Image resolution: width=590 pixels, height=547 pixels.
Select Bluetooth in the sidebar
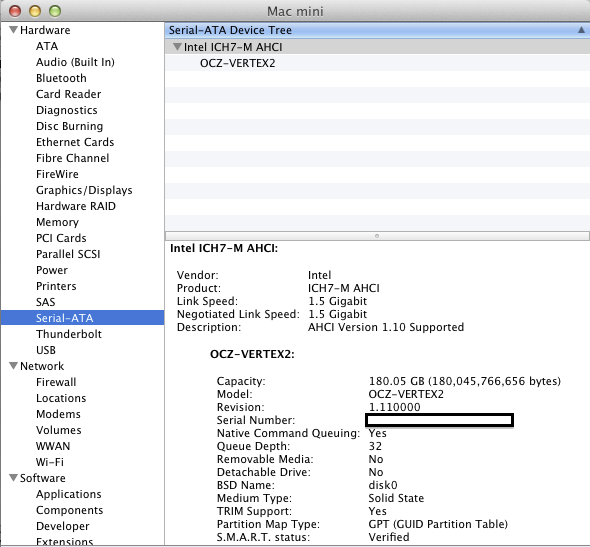[61, 78]
